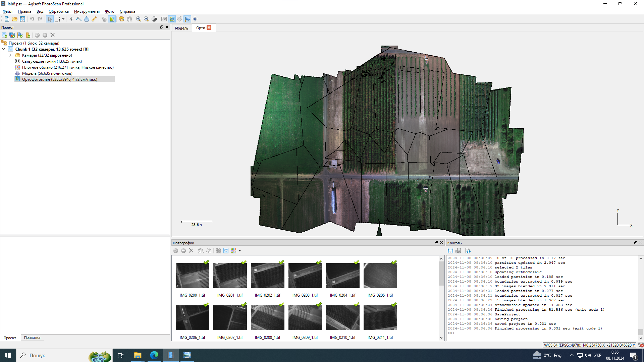
Task: Select the Draw Polygon tool
Action: pyautogui.click(x=87, y=19)
